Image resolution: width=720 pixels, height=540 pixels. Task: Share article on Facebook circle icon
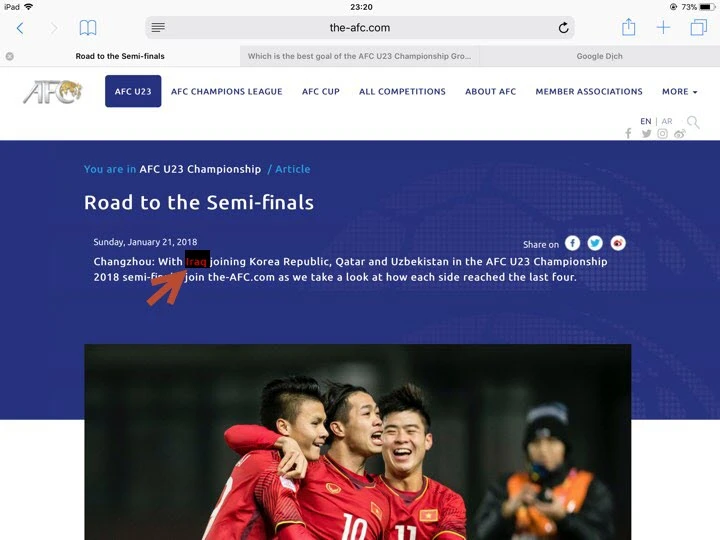coord(572,243)
